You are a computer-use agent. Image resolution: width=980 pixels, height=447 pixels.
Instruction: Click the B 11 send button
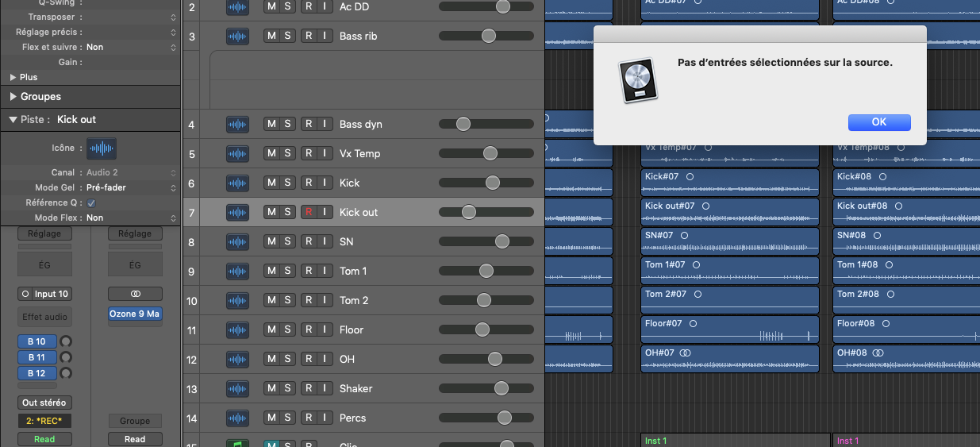(x=37, y=357)
